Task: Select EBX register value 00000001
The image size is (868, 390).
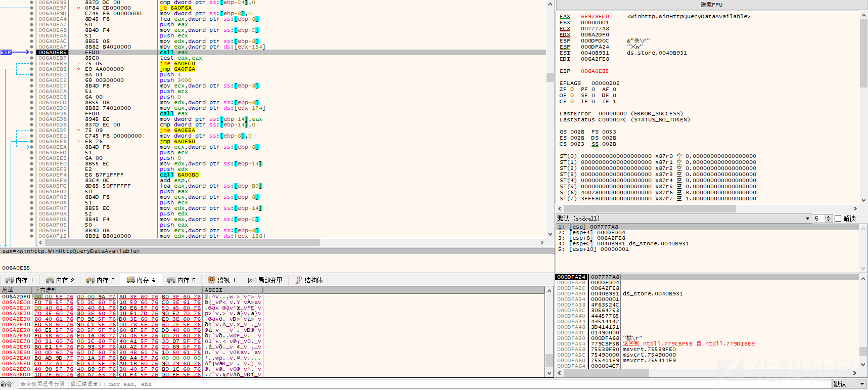Action: [x=595, y=22]
